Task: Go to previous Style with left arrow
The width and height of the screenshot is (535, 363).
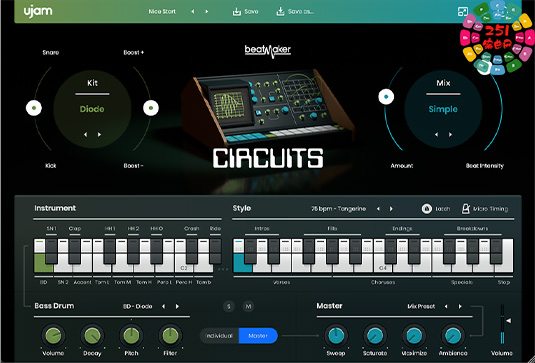Action: pos(378,209)
